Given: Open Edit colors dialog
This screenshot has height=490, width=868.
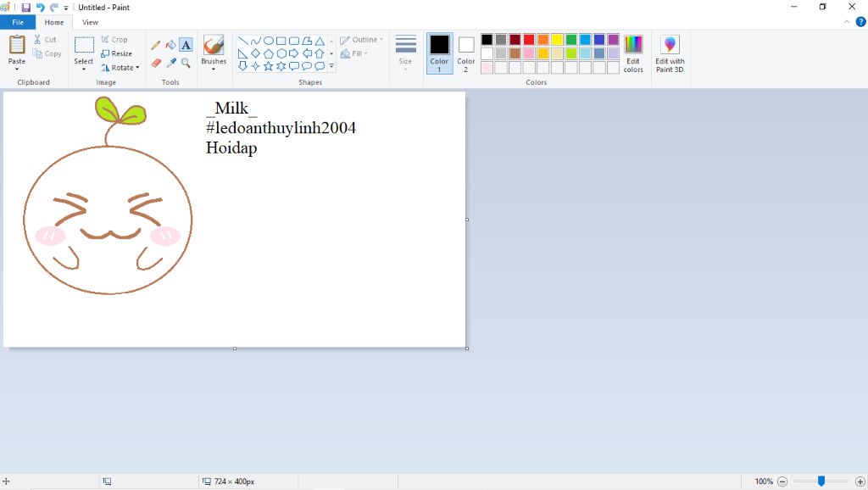Looking at the screenshot, I should coord(633,53).
